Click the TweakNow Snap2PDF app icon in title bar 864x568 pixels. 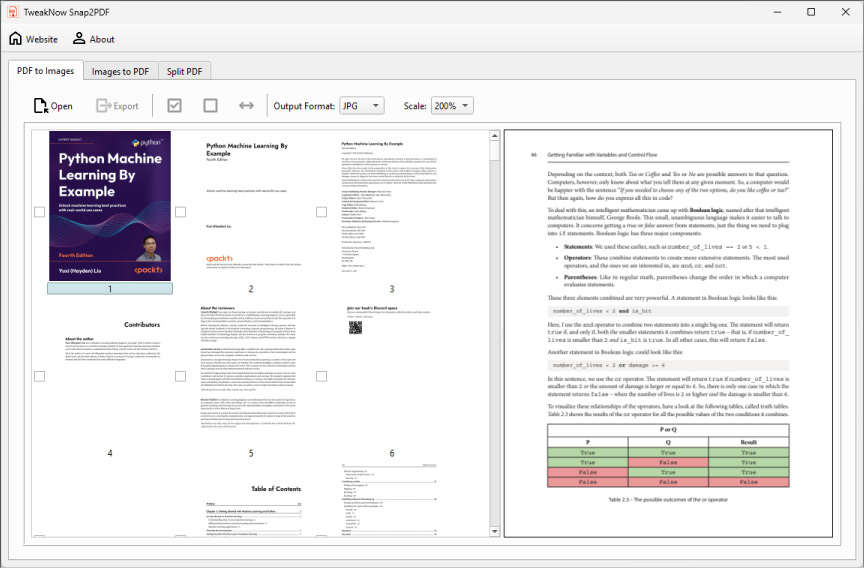[x=12, y=12]
